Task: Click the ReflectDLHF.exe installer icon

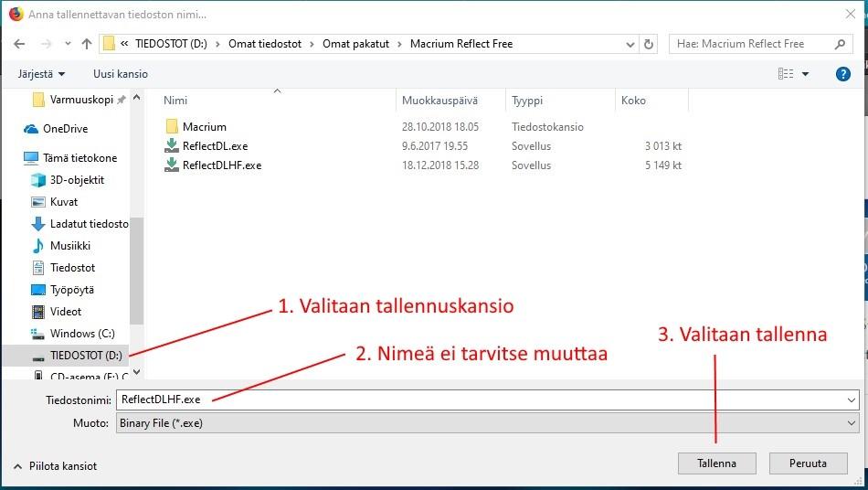Action: [x=172, y=165]
